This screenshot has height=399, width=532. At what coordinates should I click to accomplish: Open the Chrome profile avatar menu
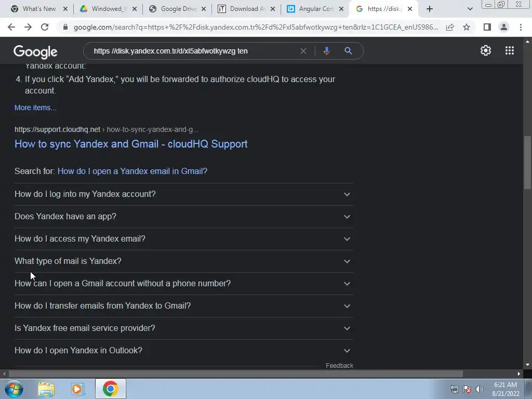(504, 27)
